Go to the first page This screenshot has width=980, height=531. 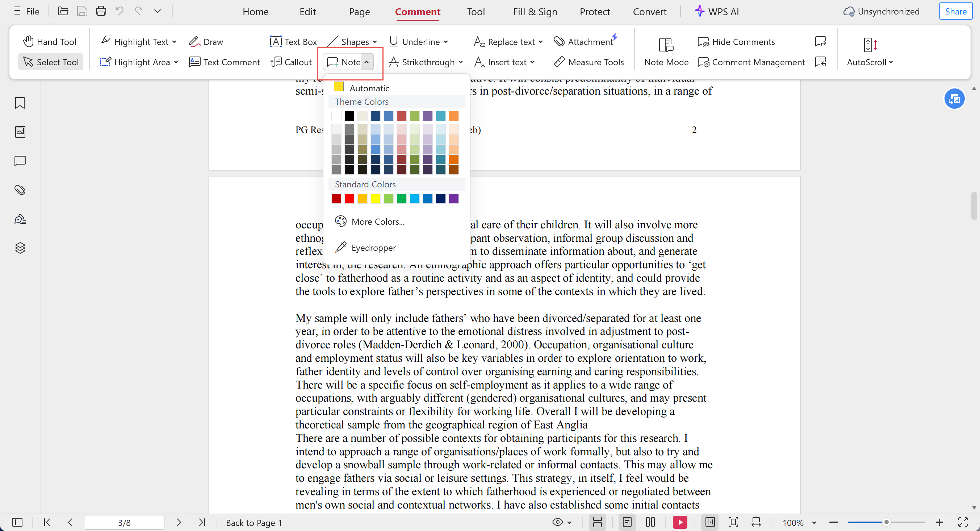pyautogui.click(x=47, y=522)
